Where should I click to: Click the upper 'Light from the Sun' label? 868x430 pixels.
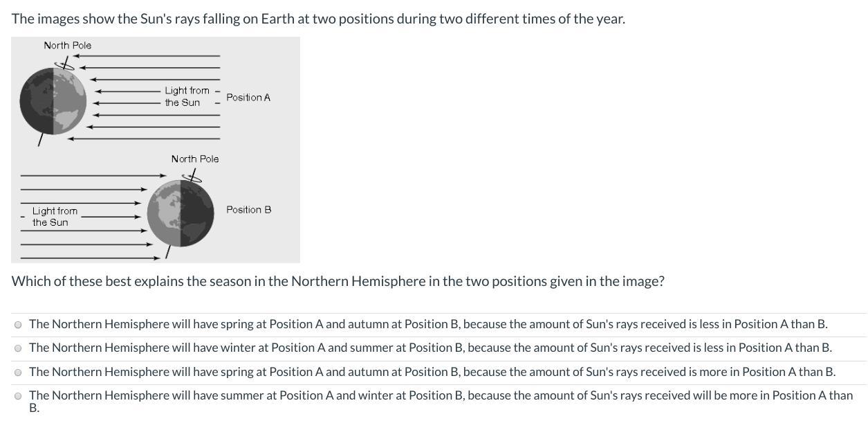pyautogui.click(x=185, y=96)
